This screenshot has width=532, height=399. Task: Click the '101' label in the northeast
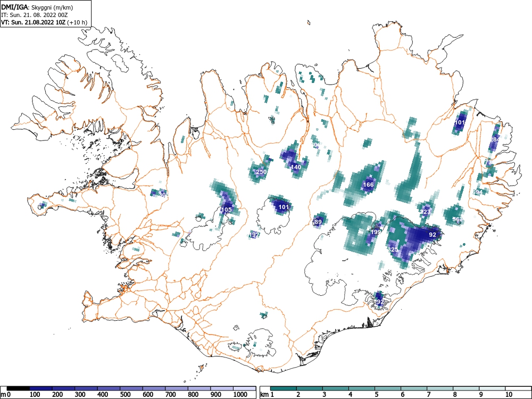coord(460,122)
